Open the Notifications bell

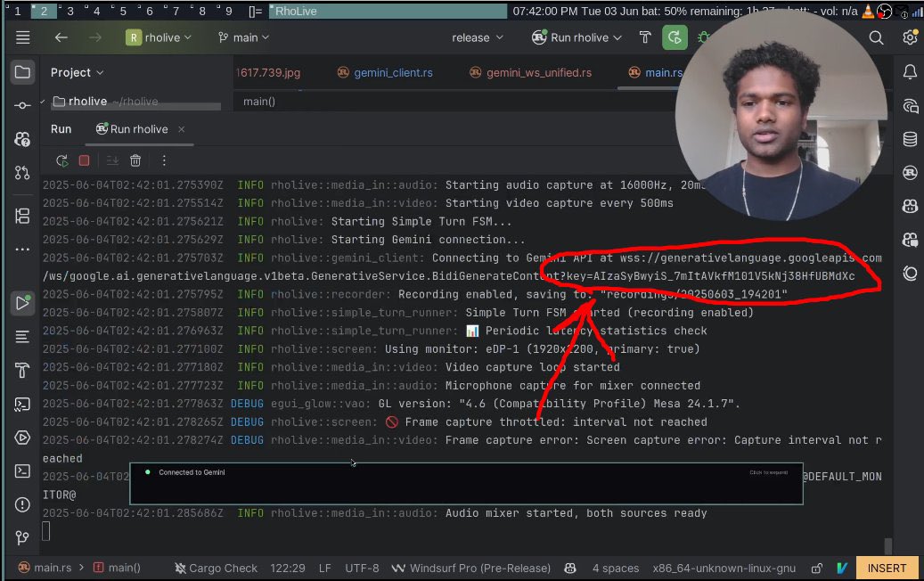click(910, 72)
